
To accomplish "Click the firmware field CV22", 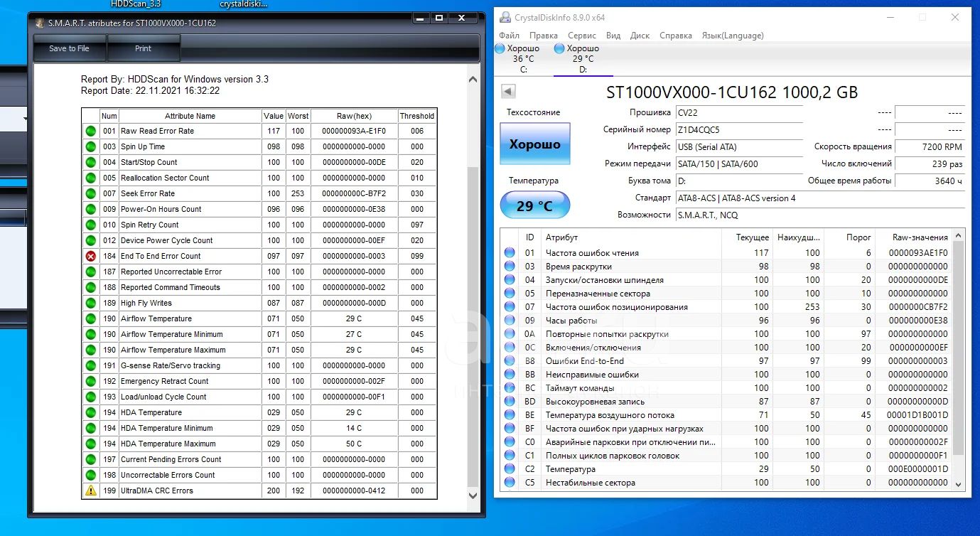I will coord(738,112).
